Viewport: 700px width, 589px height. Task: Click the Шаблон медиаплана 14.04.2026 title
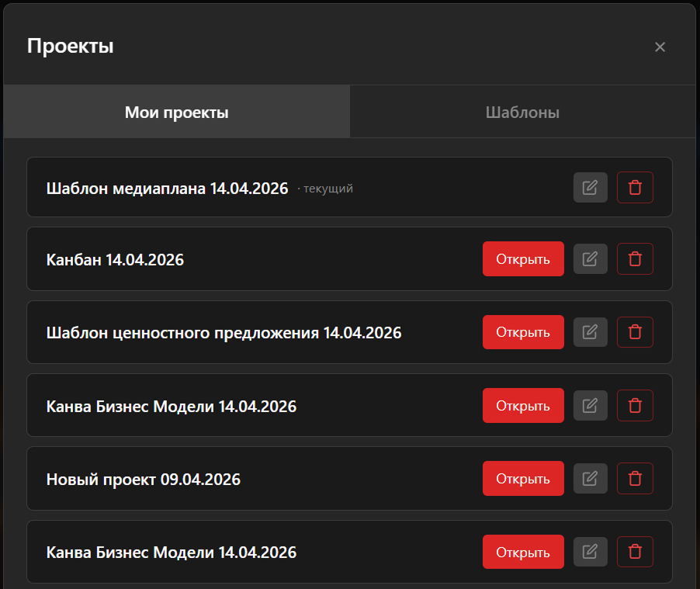point(168,189)
